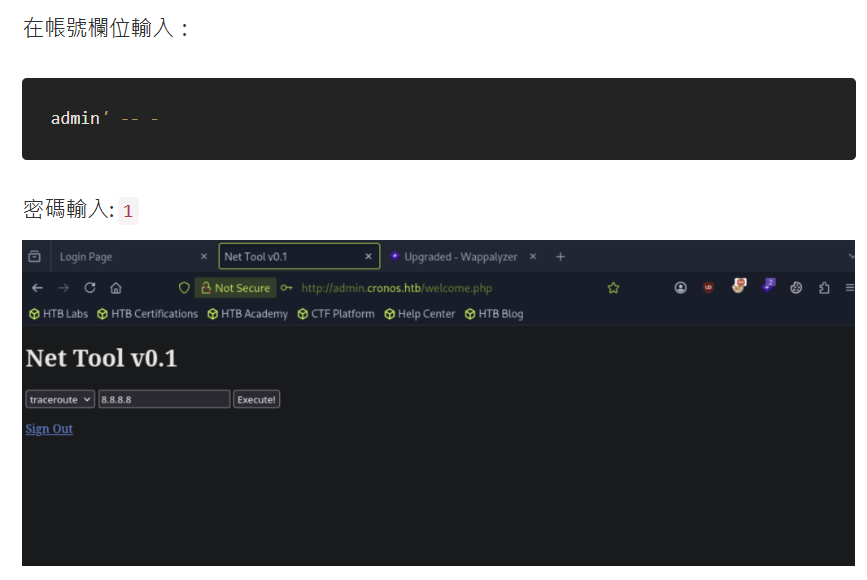Click the tab overview icon left of Login Page
867x580 pixels.
click(x=34, y=257)
